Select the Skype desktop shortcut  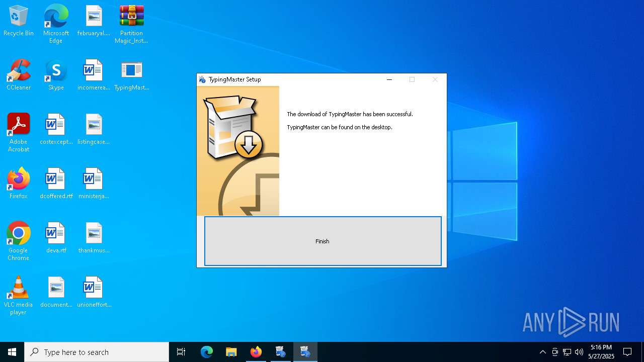tap(56, 75)
